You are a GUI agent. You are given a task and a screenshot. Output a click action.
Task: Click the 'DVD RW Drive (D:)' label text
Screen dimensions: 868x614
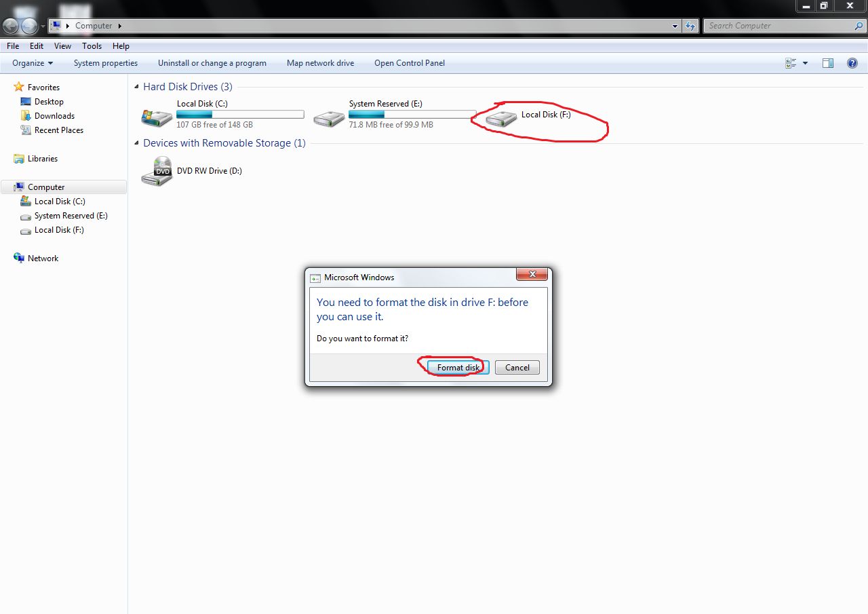click(210, 171)
